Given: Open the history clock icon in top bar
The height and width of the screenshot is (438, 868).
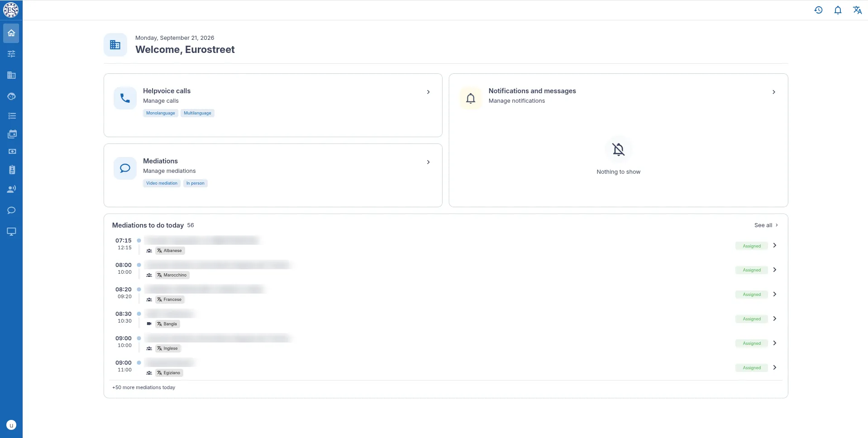Looking at the screenshot, I should point(818,10).
